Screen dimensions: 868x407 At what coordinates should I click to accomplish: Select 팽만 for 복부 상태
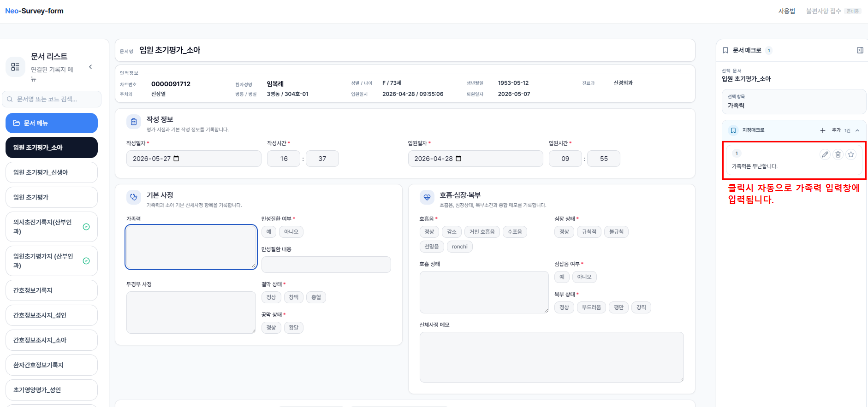(x=619, y=307)
